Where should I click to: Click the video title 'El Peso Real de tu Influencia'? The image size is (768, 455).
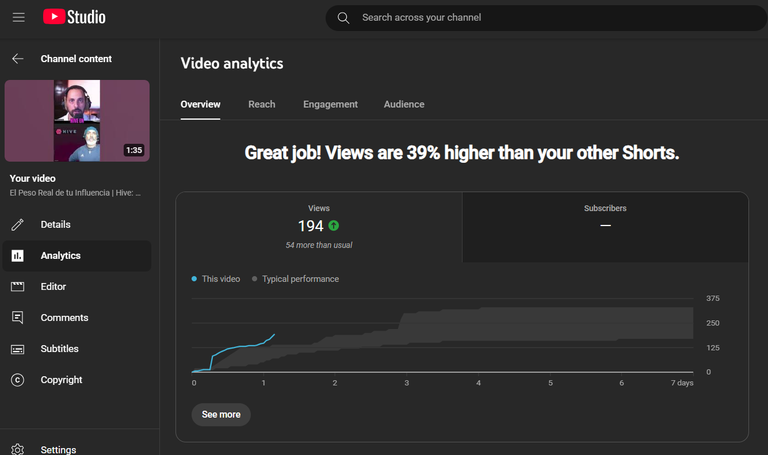75,193
